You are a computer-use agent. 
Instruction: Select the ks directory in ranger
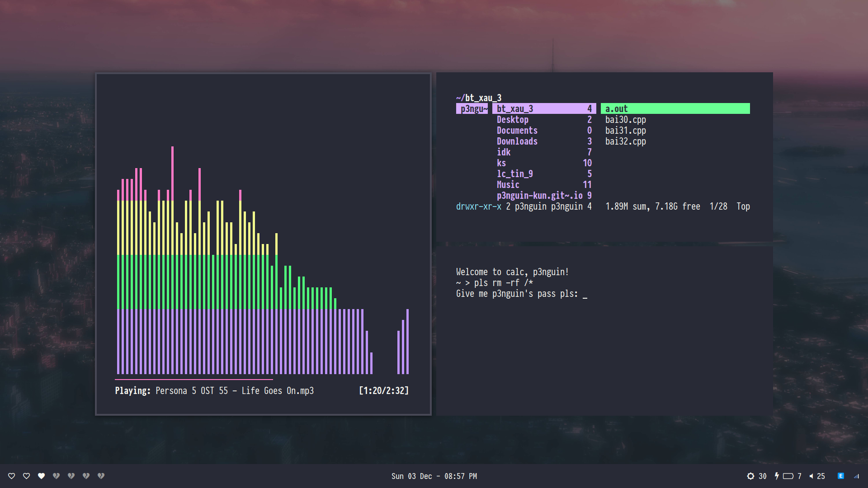(544, 163)
